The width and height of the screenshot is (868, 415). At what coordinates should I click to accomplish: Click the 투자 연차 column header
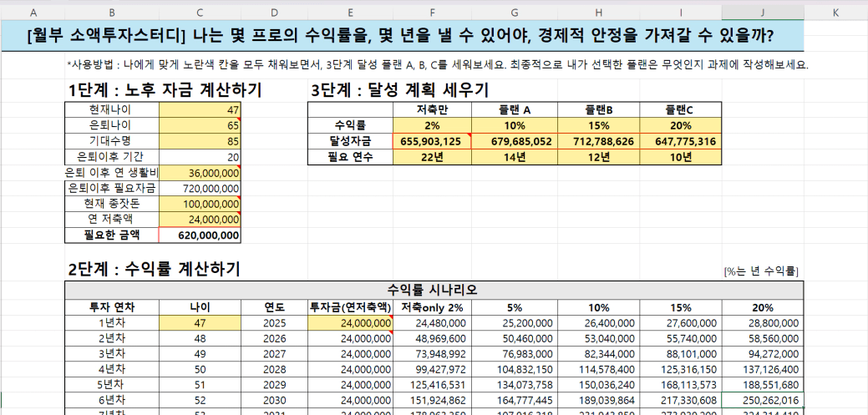(x=112, y=307)
